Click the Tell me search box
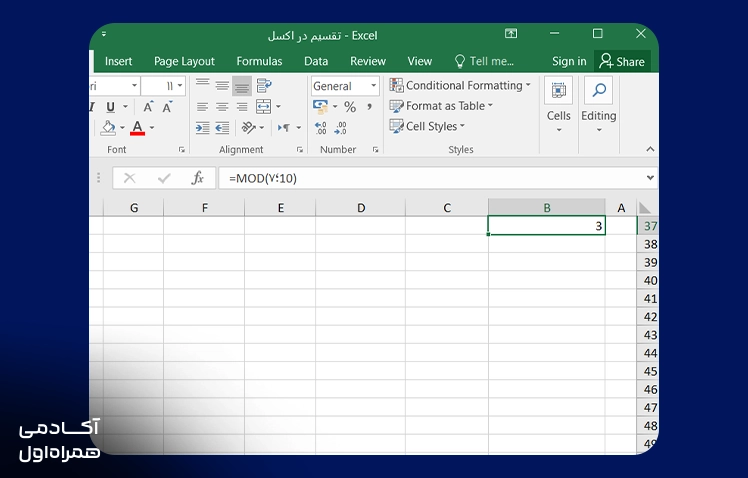 click(484, 62)
